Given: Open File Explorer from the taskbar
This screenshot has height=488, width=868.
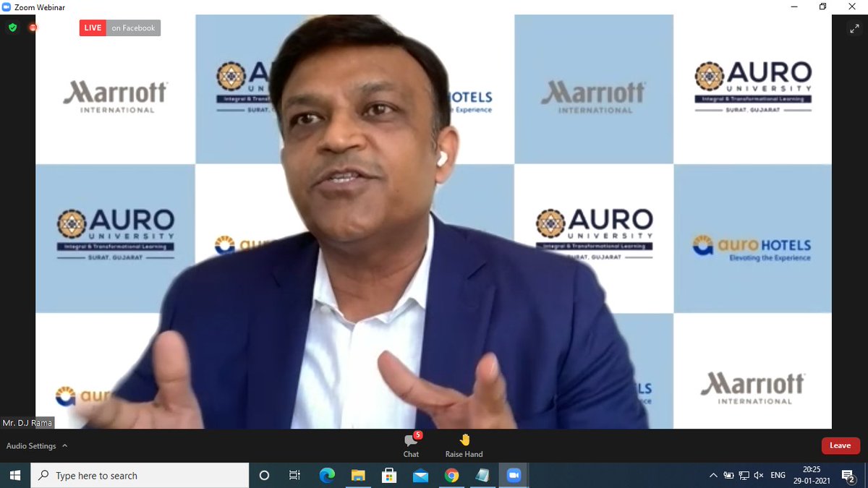Looking at the screenshot, I should (x=358, y=475).
